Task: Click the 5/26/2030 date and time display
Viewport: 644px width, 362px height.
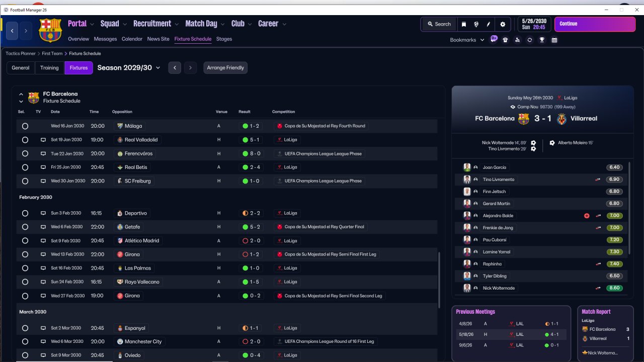Action: (x=534, y=24)
